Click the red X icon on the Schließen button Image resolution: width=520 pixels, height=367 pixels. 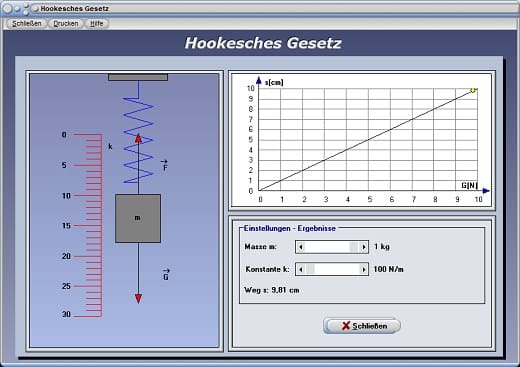346,326
